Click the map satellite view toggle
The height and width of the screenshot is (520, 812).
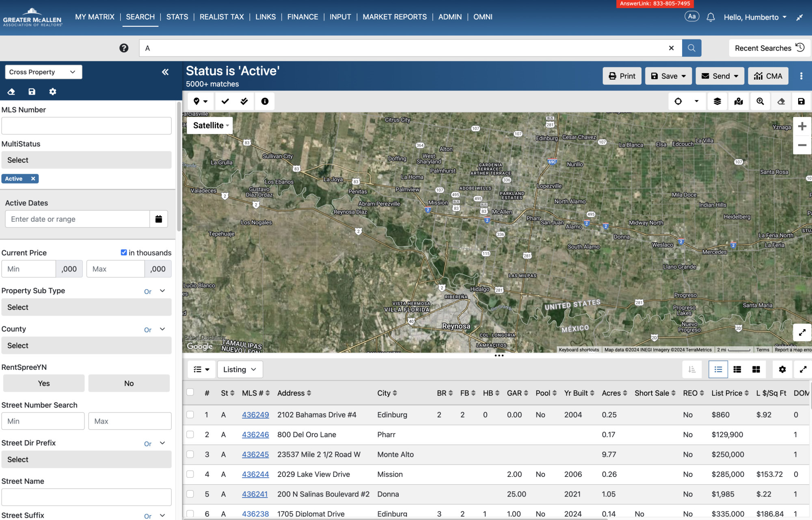pyautogui.click(x=211, y=125)
